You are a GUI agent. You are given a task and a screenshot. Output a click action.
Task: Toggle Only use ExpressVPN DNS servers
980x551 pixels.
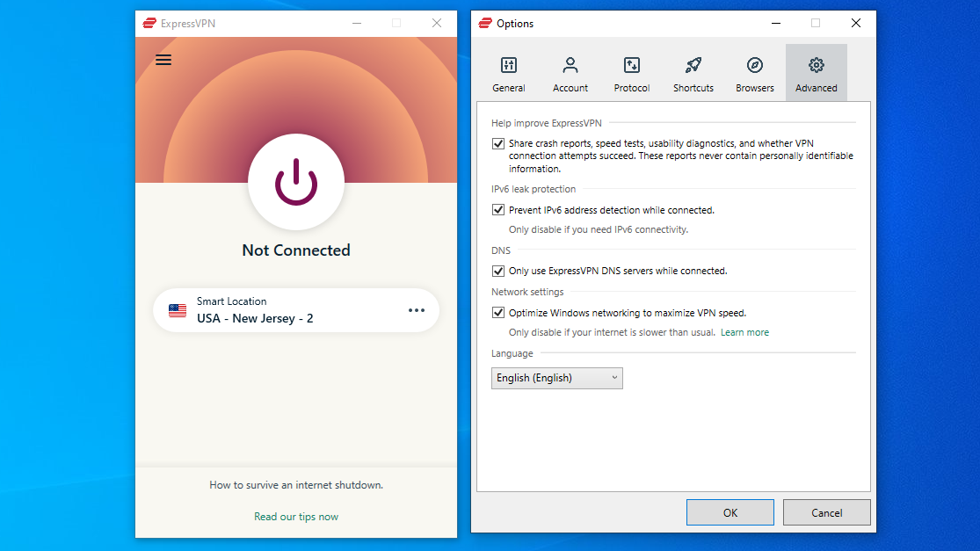(x=498, y=271)
